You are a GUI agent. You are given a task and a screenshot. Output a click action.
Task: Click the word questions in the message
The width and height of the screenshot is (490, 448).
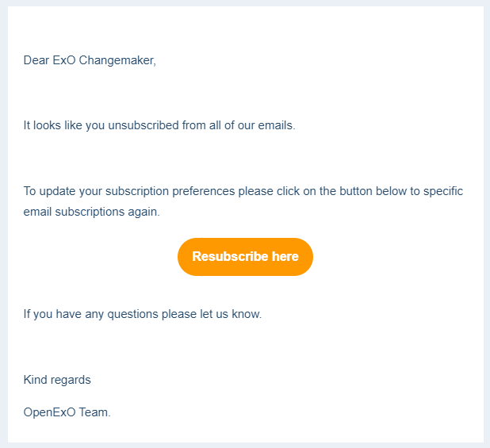pos(133,314)
